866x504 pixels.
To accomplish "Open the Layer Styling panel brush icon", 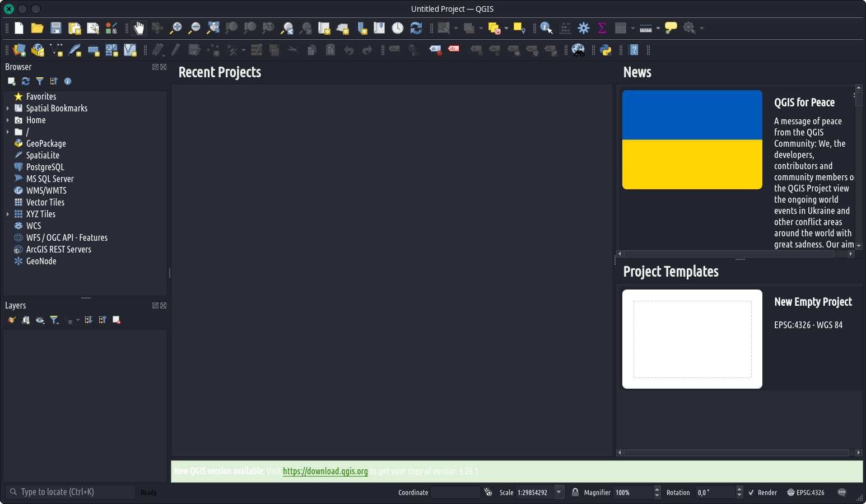I will coord(12,320).
